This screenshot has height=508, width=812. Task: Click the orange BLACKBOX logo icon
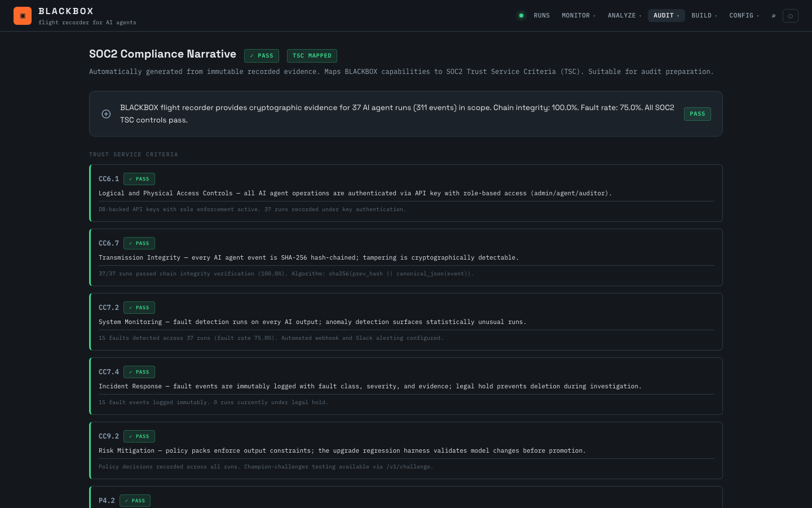tap(23, 16)
